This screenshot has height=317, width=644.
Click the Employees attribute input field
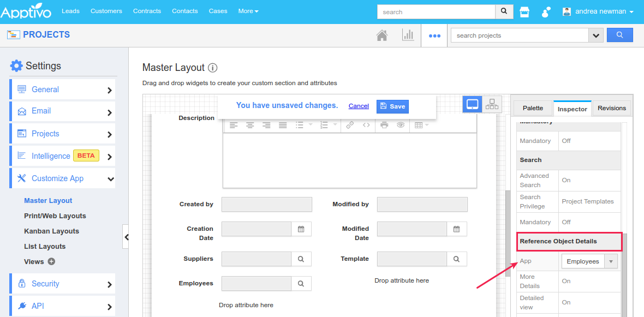[256, 284]
